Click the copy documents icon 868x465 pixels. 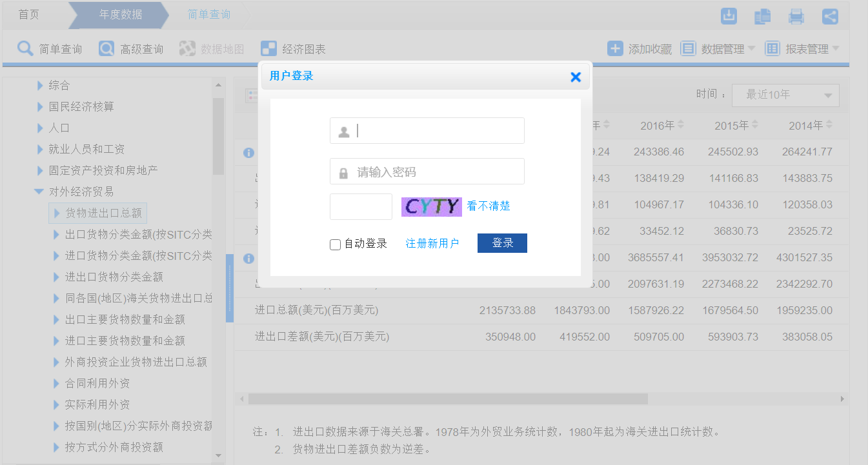pos(762,16)
